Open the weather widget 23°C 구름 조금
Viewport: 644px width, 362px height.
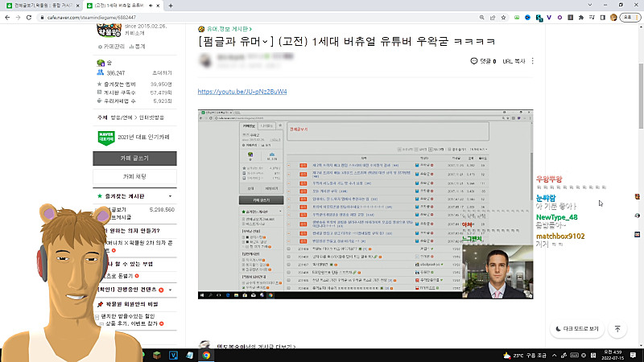(x=525, y=356)
